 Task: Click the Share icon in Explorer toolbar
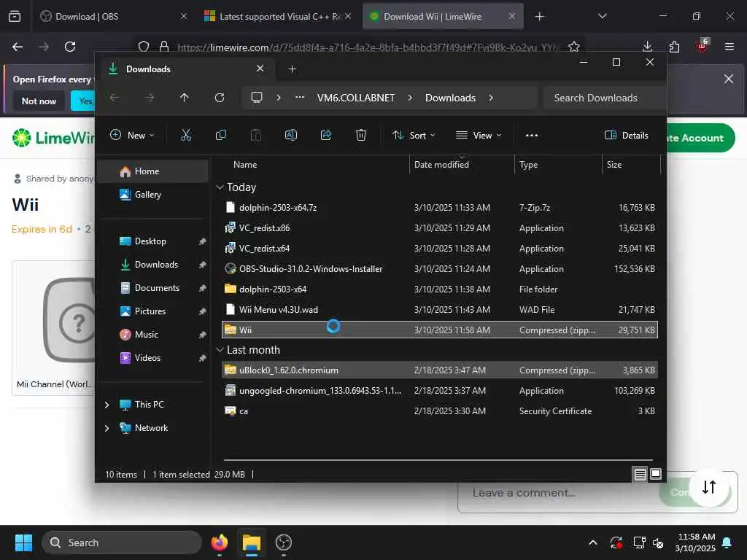(326, 135)
